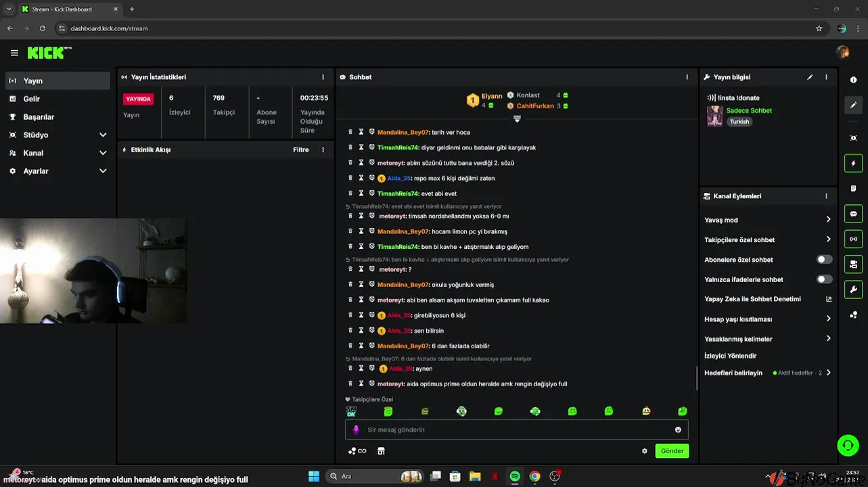The height and width of the screenshot is (487, 868).
Task: Click the purple microphone icon in chat input
Action: click(x=356, y=430)
